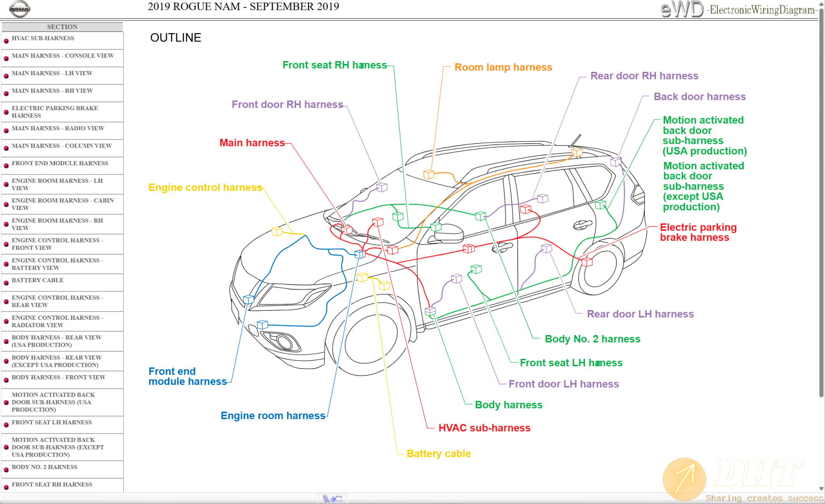The image size is (825, 504).
Task: Click the Main harness label on diagram
Action: [x=252, y=143]
